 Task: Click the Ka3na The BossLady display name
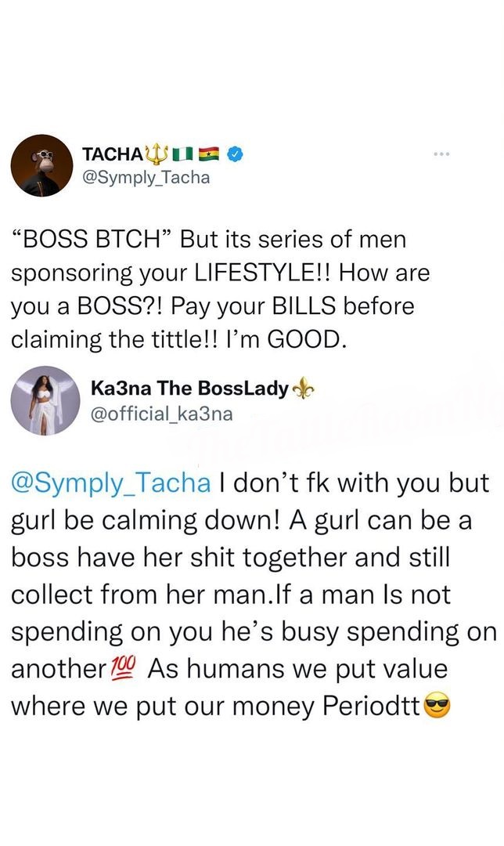click(x=189, y=389)
